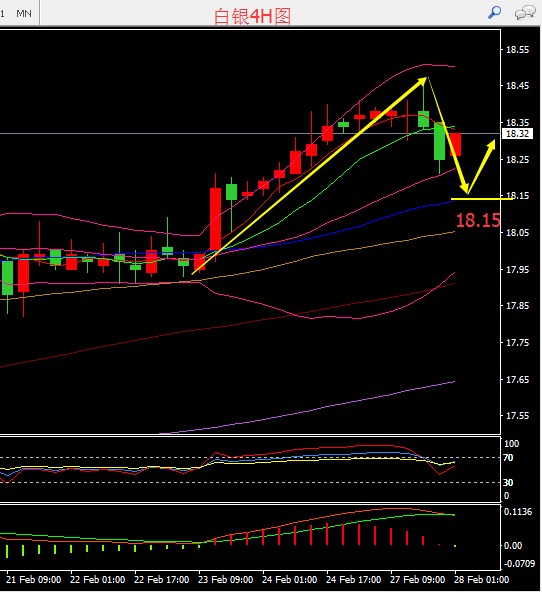Click the current price tag 18.32

517,134
